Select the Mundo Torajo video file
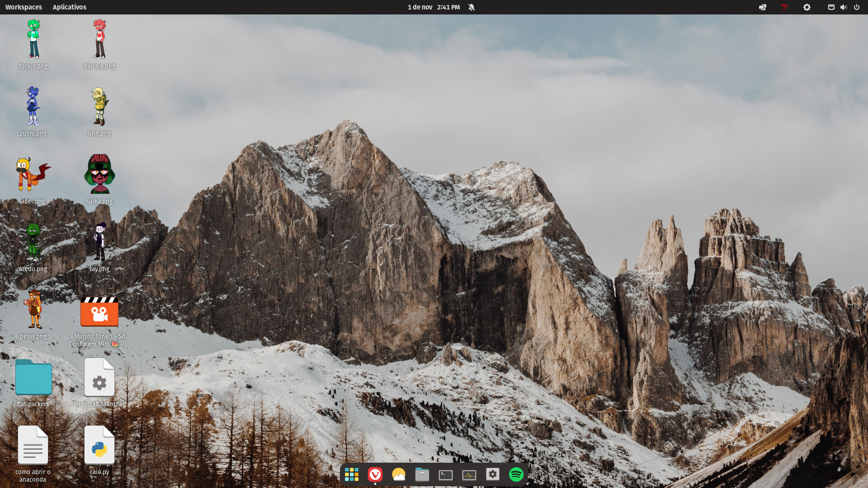Screen dimensions: 868x488 (x=99, y=312)
